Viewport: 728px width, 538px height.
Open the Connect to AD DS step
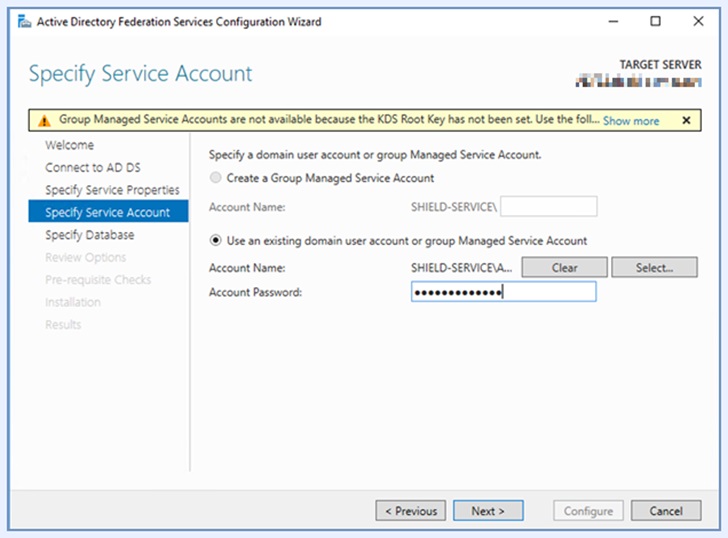(92, 167)
